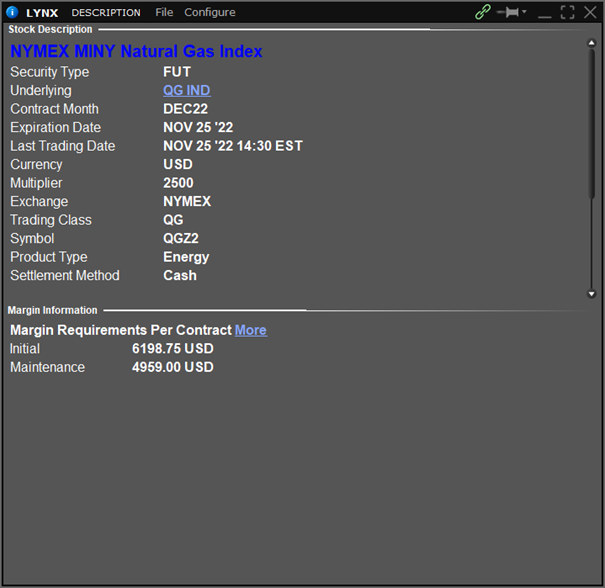The height and width of the screenshot is (588, 605).
Task: Click the Currency value USD
Action: [177, 164]
